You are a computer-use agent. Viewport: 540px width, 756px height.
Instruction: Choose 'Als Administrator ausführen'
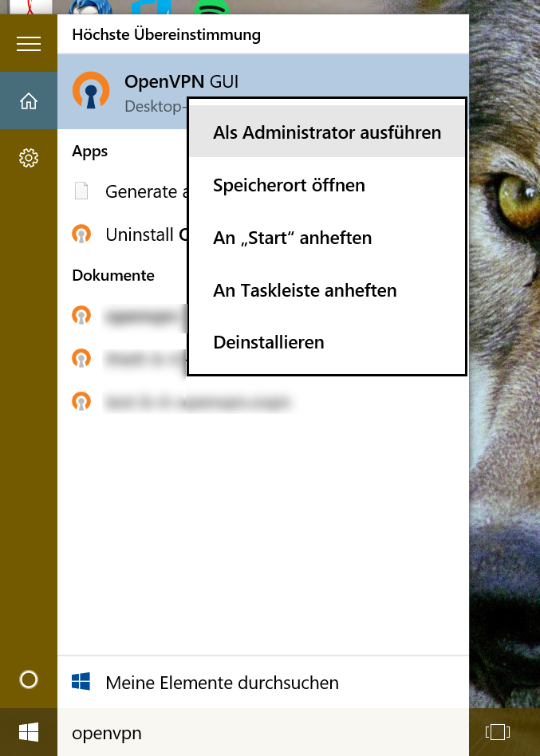tap(327, 132)
